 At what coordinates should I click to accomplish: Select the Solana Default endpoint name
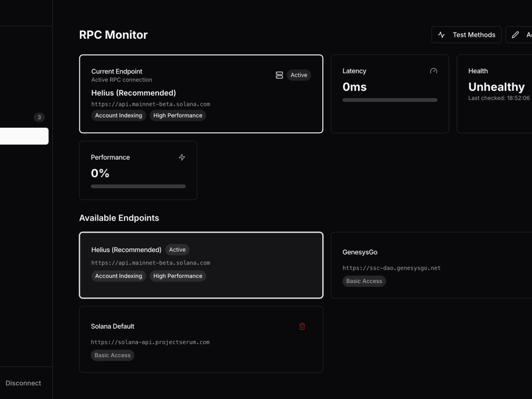tap(113, 327)
